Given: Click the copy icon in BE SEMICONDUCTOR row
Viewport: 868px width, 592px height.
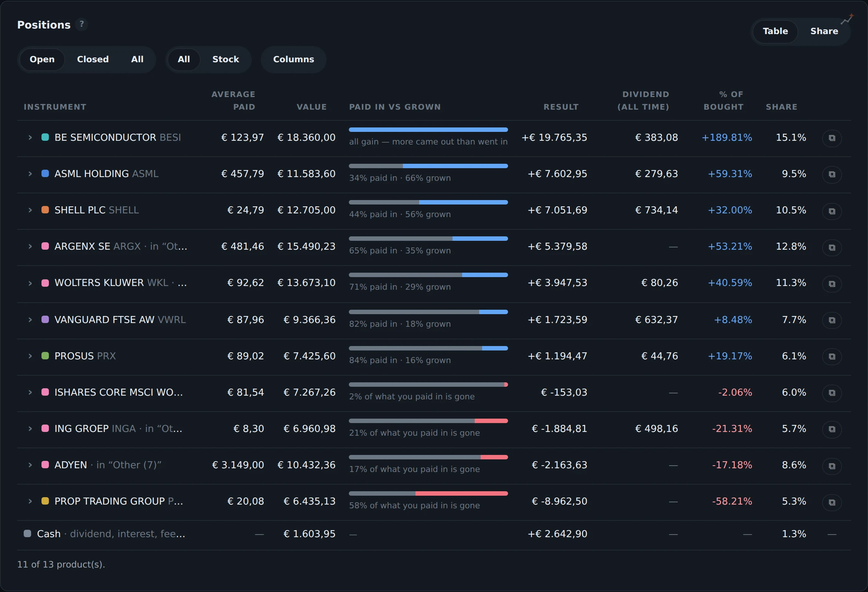Looking at the screenshot, I should pyautogui.click(x=832, y=138).
